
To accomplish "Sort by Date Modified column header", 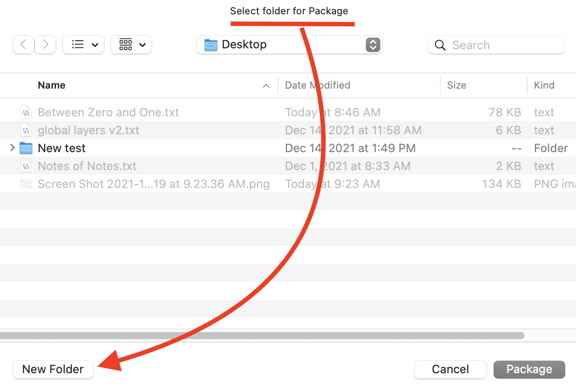I will (x=318, y=85).
